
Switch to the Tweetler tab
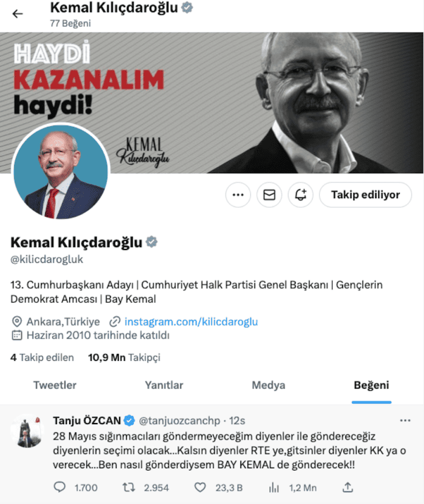click(55, 385)
